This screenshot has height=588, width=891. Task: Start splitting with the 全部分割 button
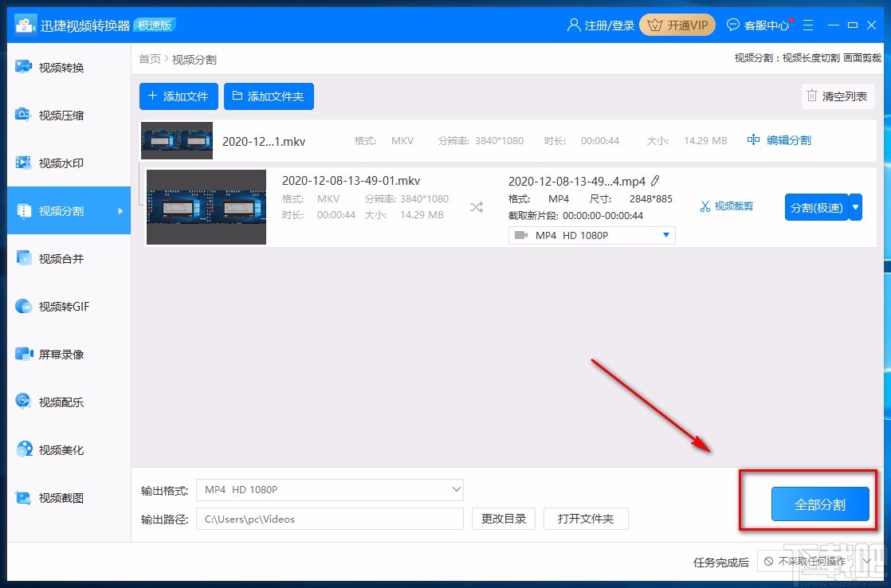[x=819, y=504]
